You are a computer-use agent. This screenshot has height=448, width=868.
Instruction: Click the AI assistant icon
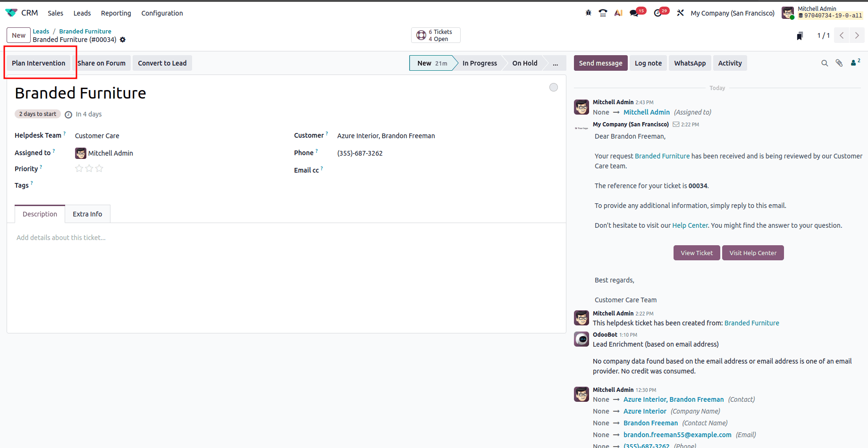(x=618, y=13)
